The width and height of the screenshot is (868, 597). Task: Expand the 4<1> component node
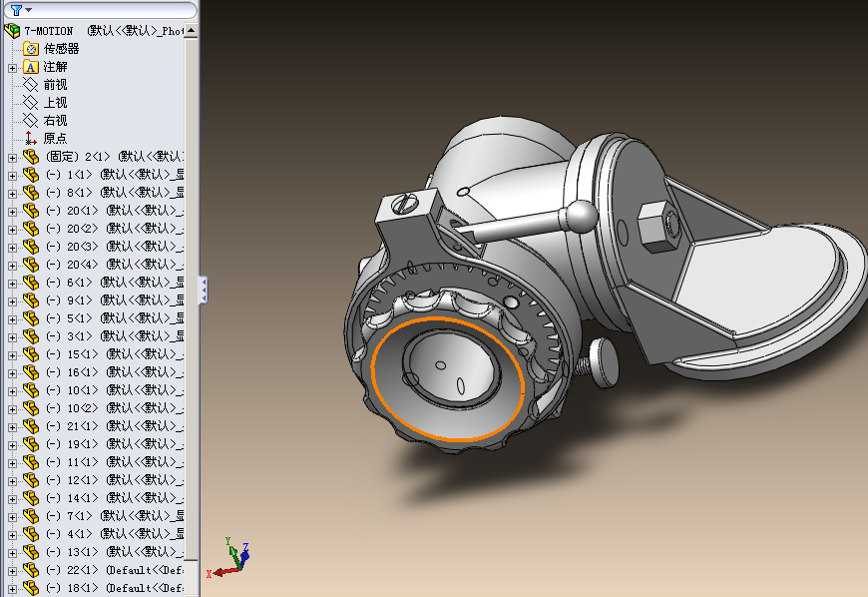coord(12,535)
